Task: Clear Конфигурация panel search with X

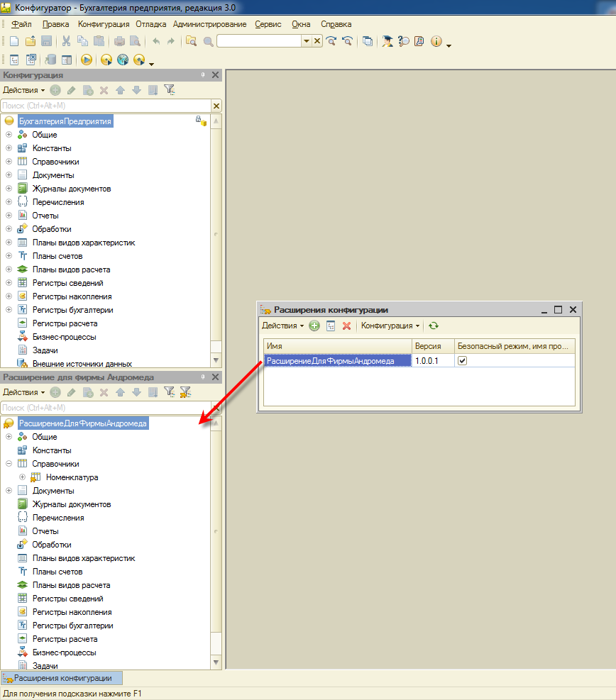Action: click(216, 106)
